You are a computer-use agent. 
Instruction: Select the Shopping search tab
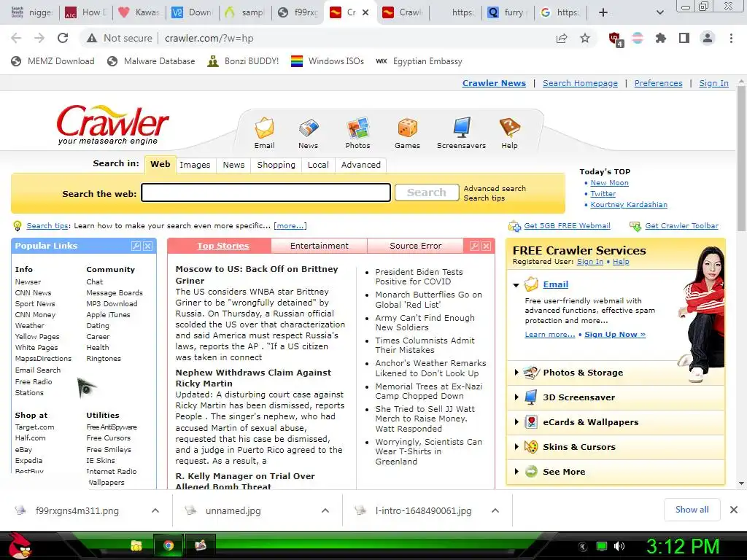click(x=276, y=165)
